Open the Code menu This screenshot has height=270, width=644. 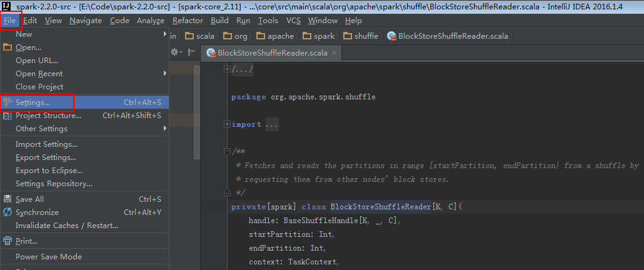click(119, 21)
